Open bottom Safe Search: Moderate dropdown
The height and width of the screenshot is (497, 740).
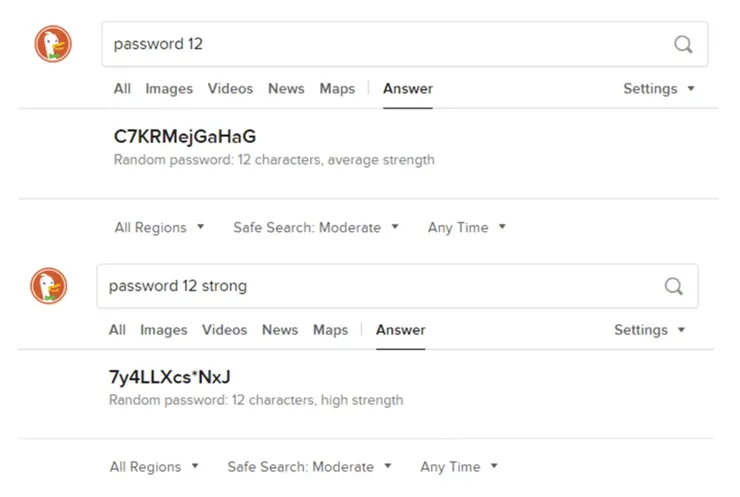310,467
